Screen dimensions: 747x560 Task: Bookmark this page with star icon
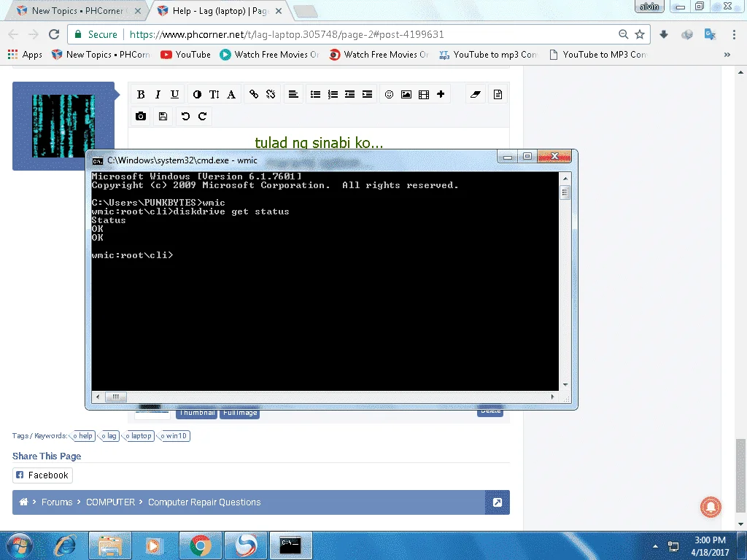click(x=640, y=34)
